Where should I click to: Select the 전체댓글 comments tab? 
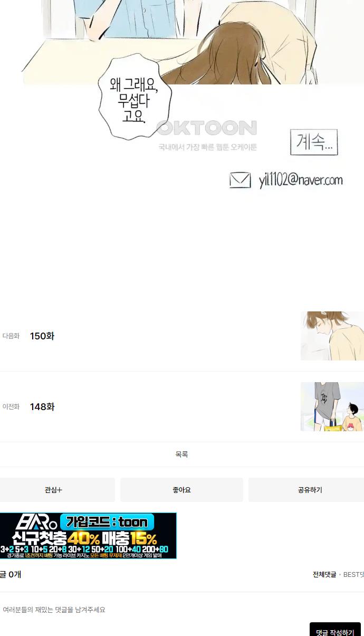324,575
